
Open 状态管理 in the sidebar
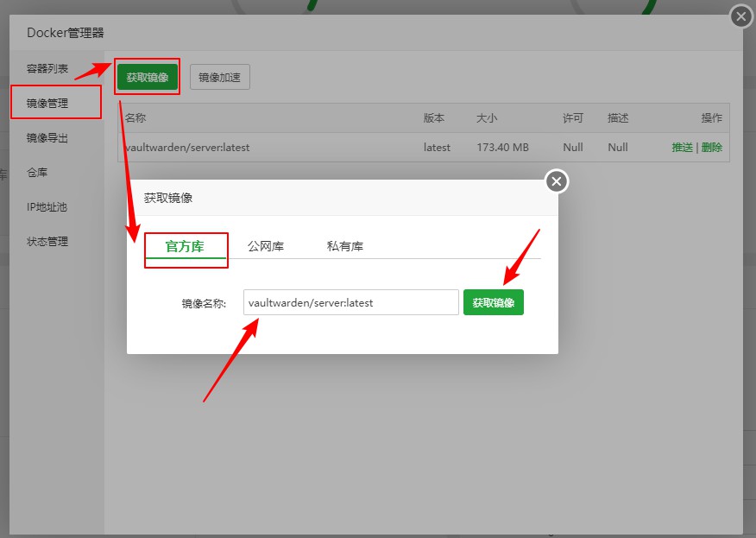[47, 241]
